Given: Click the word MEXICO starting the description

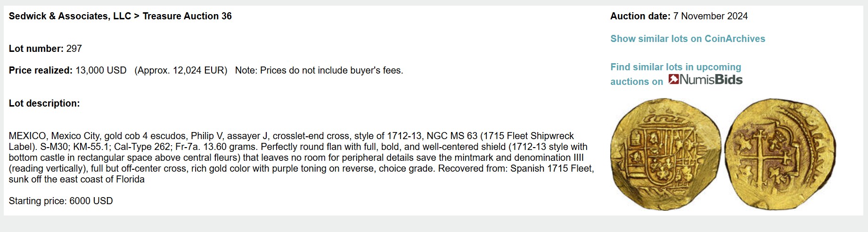Looking at the screenshot, I should tap(27, 136).
